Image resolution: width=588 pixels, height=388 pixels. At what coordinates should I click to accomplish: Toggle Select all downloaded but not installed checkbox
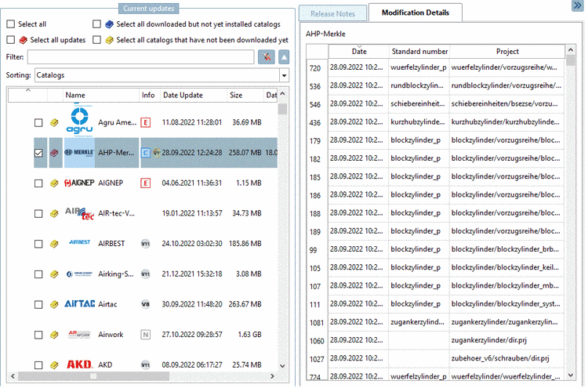click(96, 24)
